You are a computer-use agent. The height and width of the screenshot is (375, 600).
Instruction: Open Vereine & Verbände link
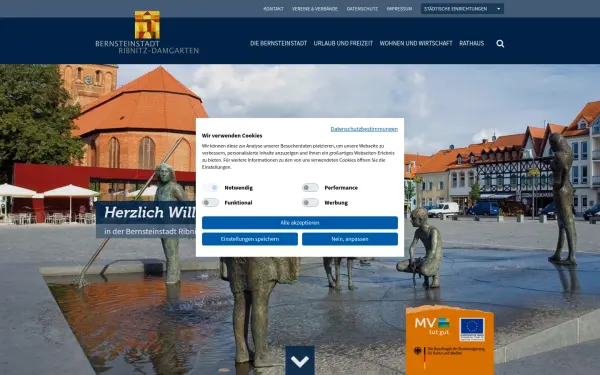coord(315,9)
